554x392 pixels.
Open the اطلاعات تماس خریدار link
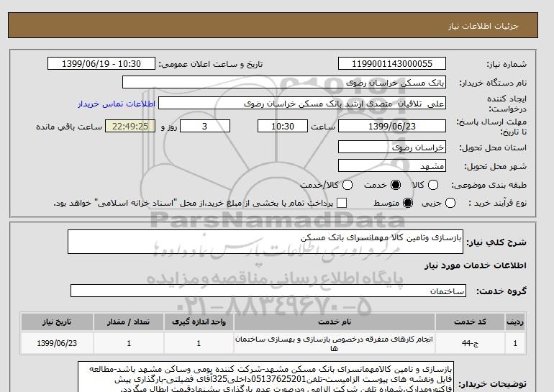pyautogui.click(x=117, y=104)
